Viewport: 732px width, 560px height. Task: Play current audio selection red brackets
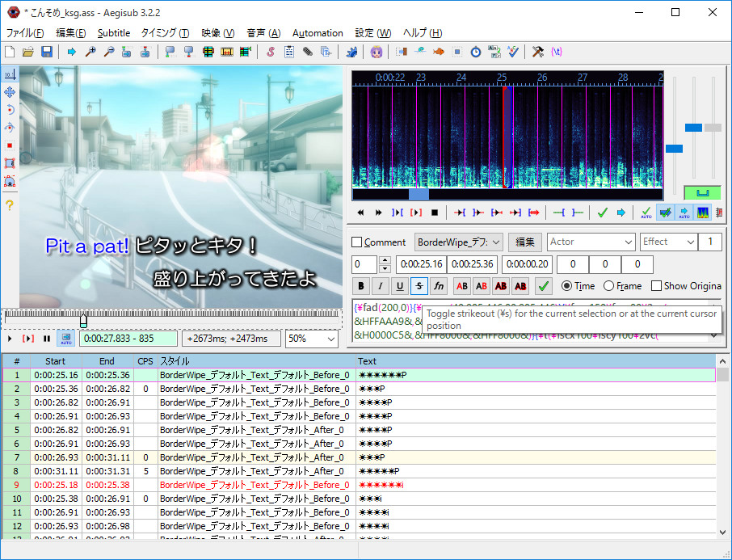tap(416, 213)
